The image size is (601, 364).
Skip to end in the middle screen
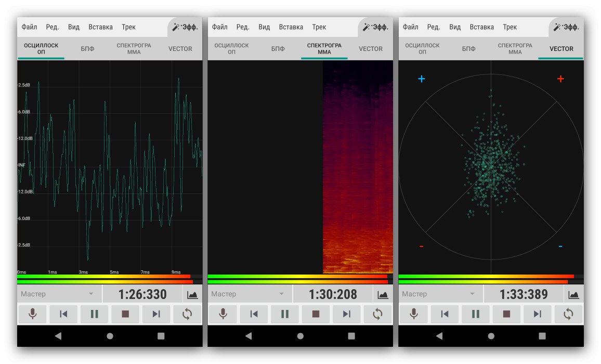tap(347, 314)
